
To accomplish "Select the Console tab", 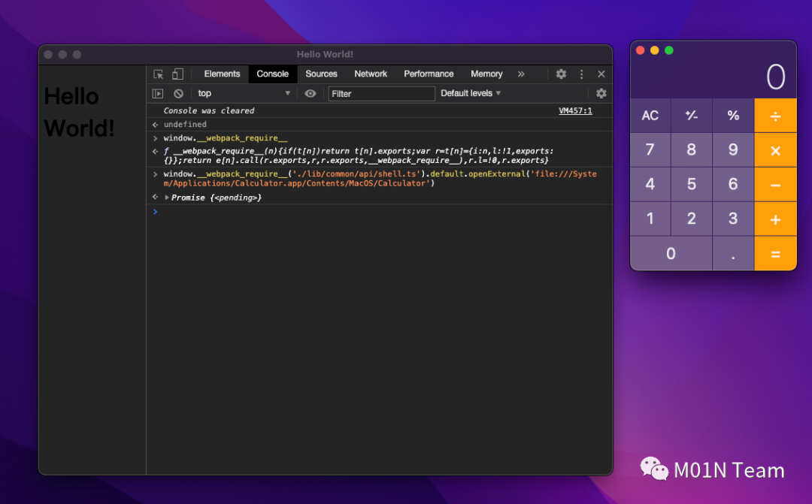I will click(272, 74).
